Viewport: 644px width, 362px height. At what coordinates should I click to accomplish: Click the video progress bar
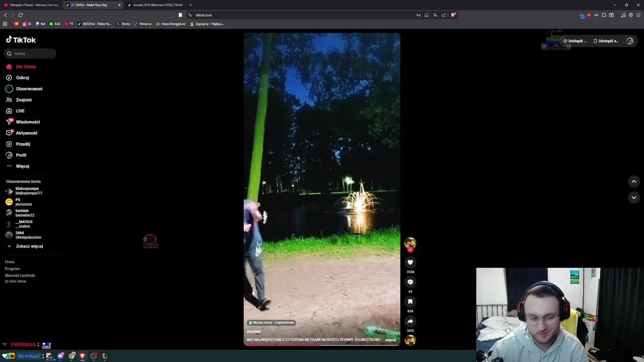coord(322,345)
